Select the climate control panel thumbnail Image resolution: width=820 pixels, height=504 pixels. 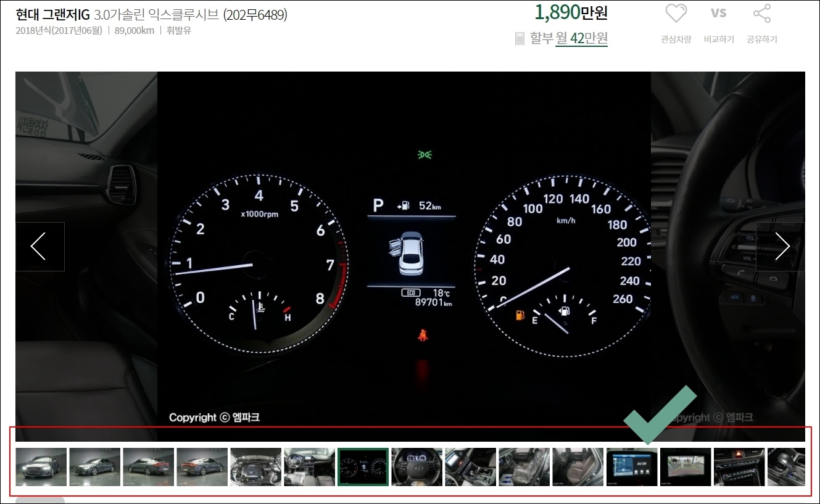click(739, 467)
